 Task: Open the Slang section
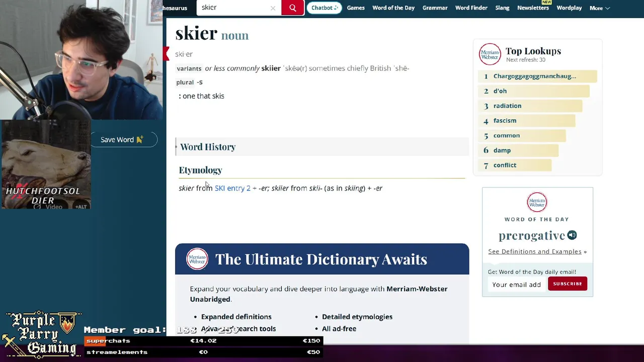click(502, 8)
